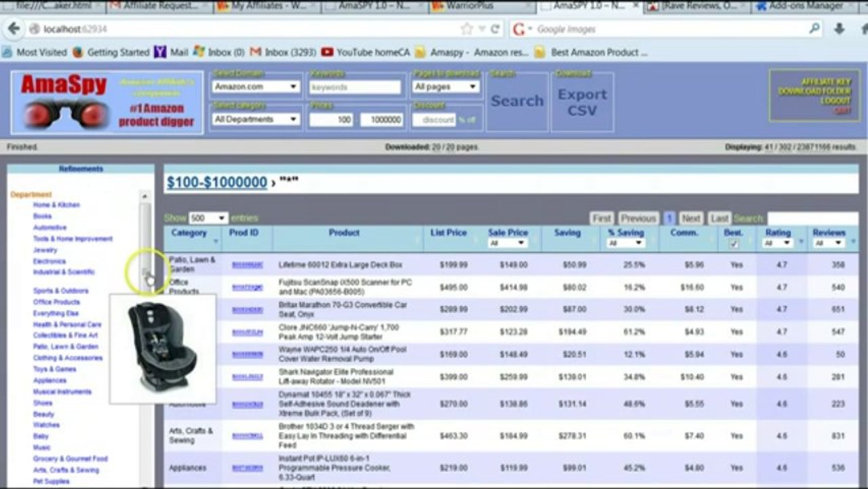This screenshot has width=868, height=489.
Task: Open the Select Domain Amazon.com dropdown
Action: [256, 87]
